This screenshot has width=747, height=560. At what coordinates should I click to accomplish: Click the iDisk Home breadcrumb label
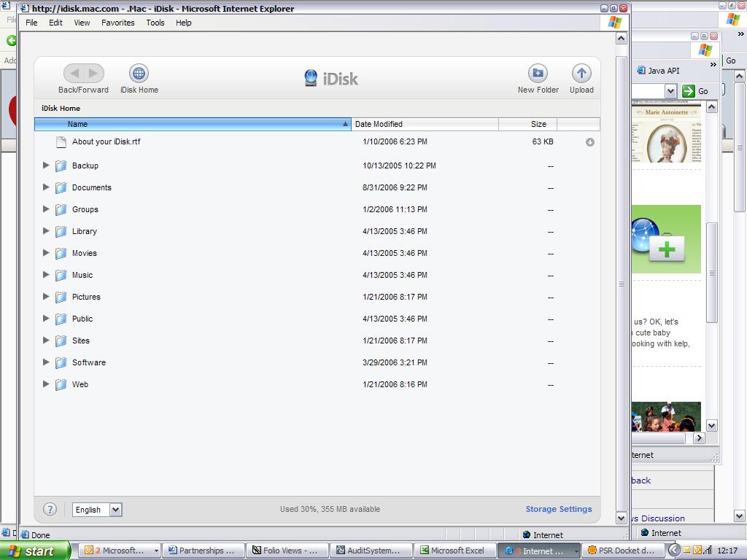point(61,108)
